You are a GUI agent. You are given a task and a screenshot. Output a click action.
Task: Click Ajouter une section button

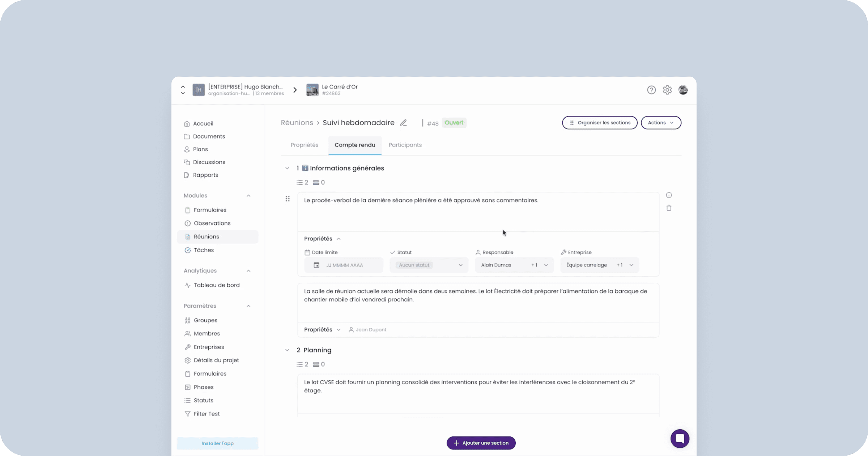tap(481, 443)
